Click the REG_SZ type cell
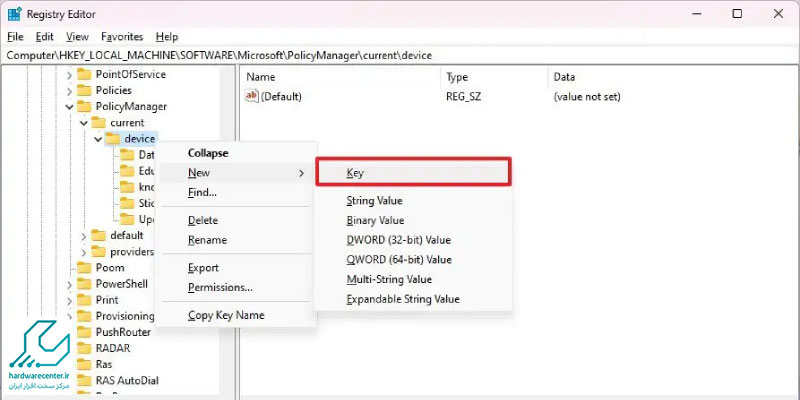This screenshot has height=400, width=800. tap(464, 96)
